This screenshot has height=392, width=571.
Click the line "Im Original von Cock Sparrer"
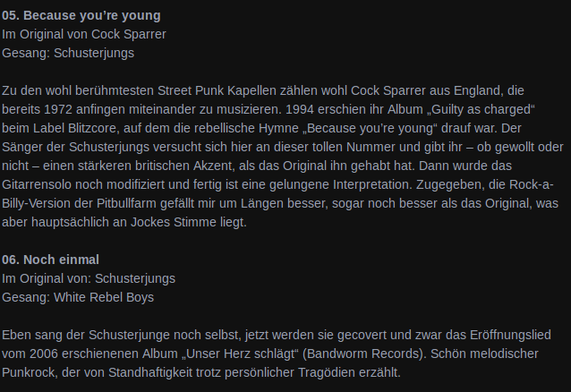[84, 34]
